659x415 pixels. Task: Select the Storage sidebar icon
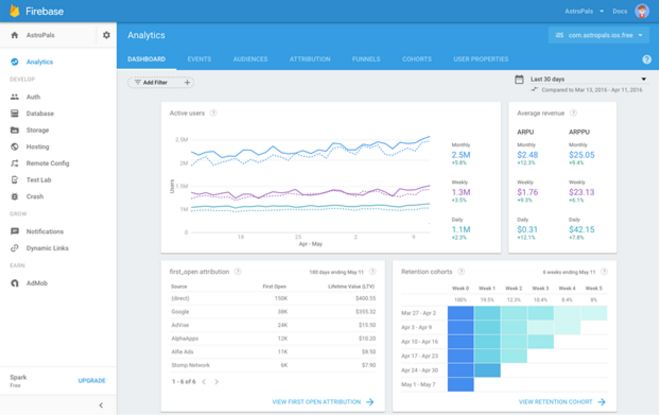pyautogui.click(x=14, y=129)
